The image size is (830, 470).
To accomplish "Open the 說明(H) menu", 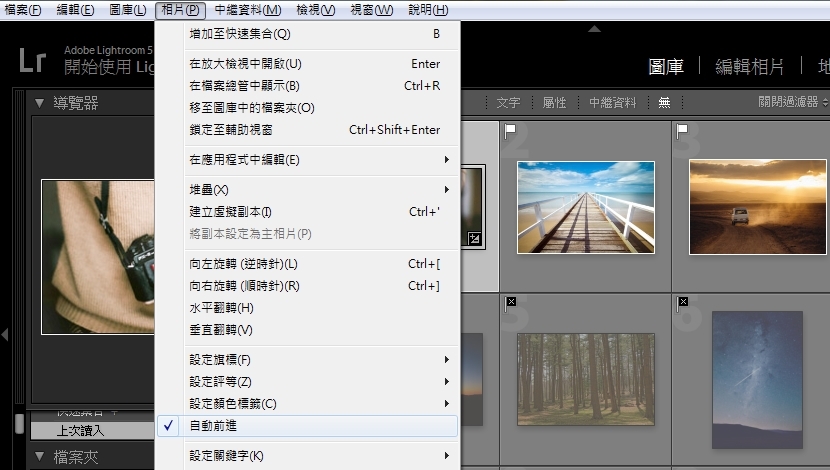I will pos(428,10).
